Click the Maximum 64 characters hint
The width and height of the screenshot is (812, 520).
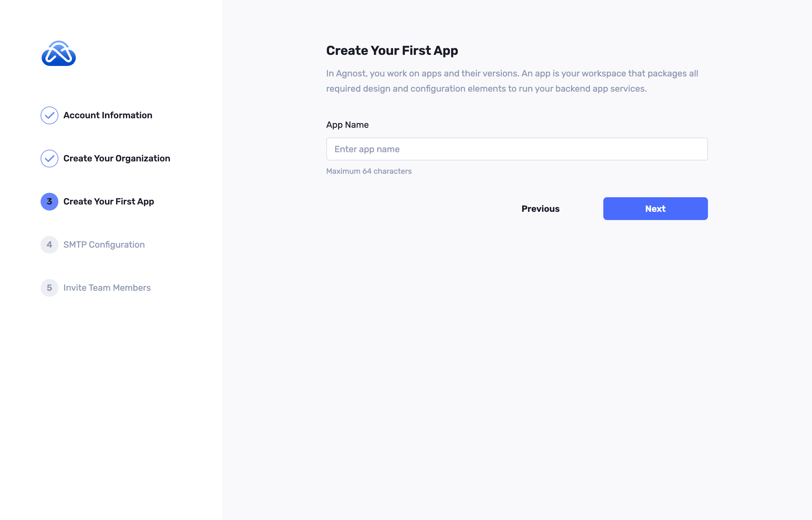pos(369,171)
